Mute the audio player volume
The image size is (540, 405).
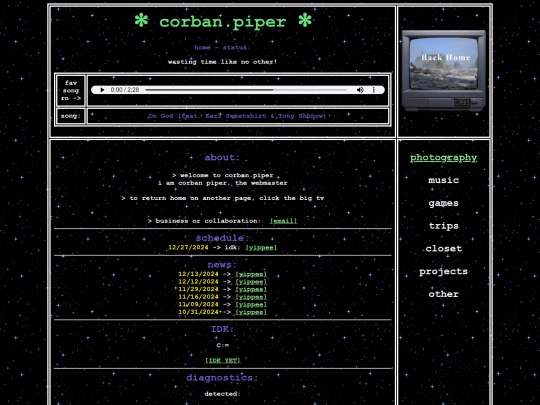[360, 90]
